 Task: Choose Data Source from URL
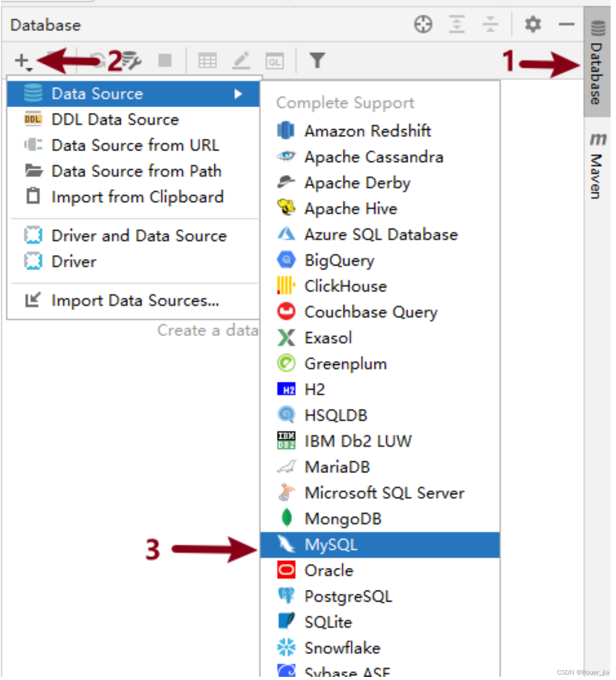pos(133,145)
